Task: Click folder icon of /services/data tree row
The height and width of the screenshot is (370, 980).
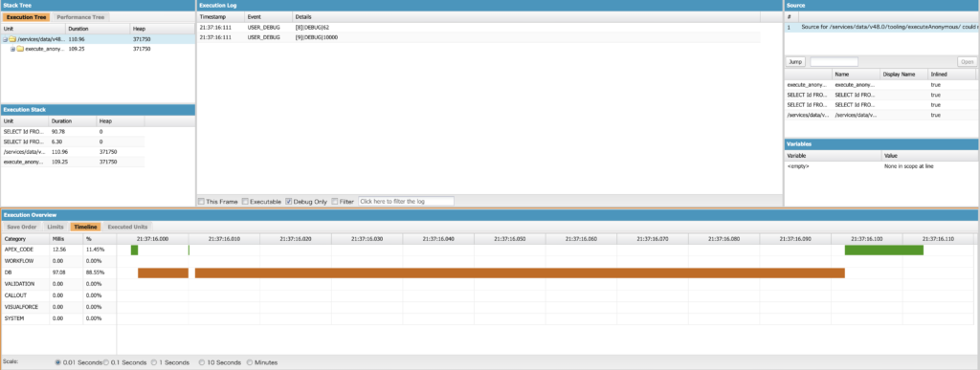Action: pyautogui.click(x=12, y=39)
